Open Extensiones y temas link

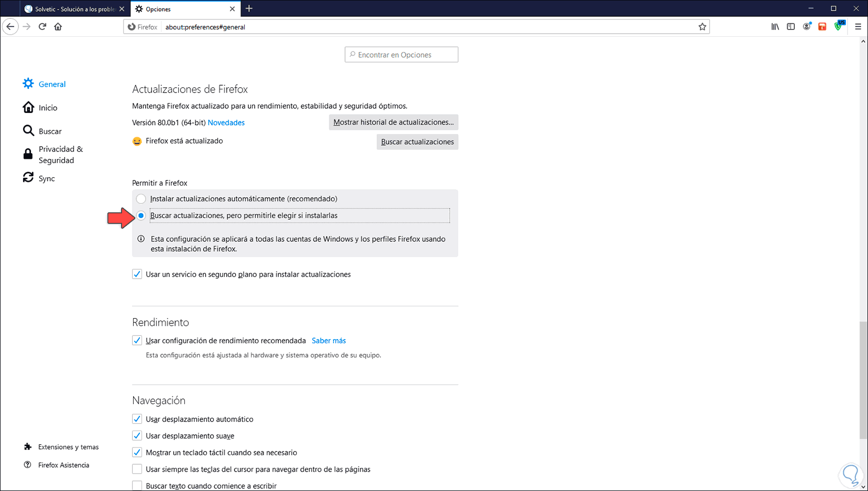[x=68, y=447]
